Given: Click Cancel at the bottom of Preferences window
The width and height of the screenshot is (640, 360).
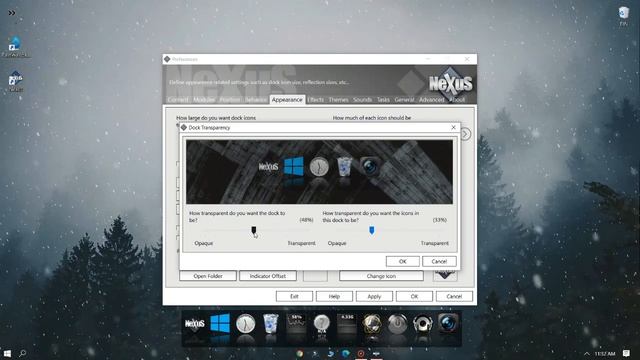Looking at the screenshot, I should 454,296.
